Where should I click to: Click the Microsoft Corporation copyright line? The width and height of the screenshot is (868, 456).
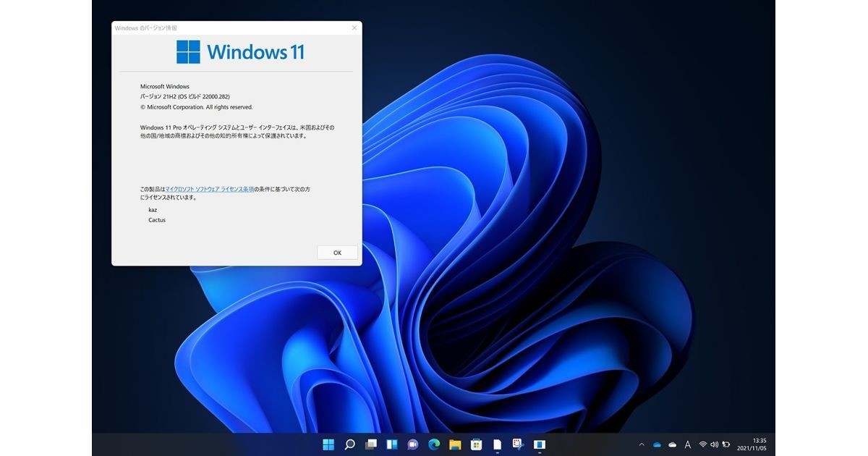pyautogui.click(x=197, y=106)
